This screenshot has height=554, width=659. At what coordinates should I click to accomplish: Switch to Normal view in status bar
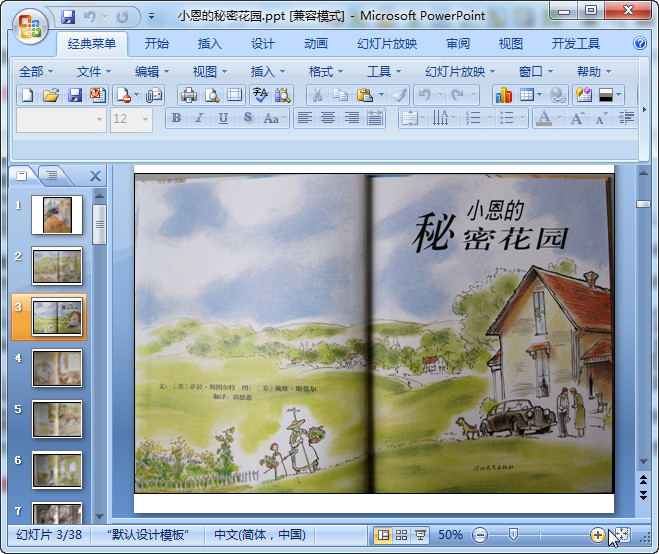383,535
